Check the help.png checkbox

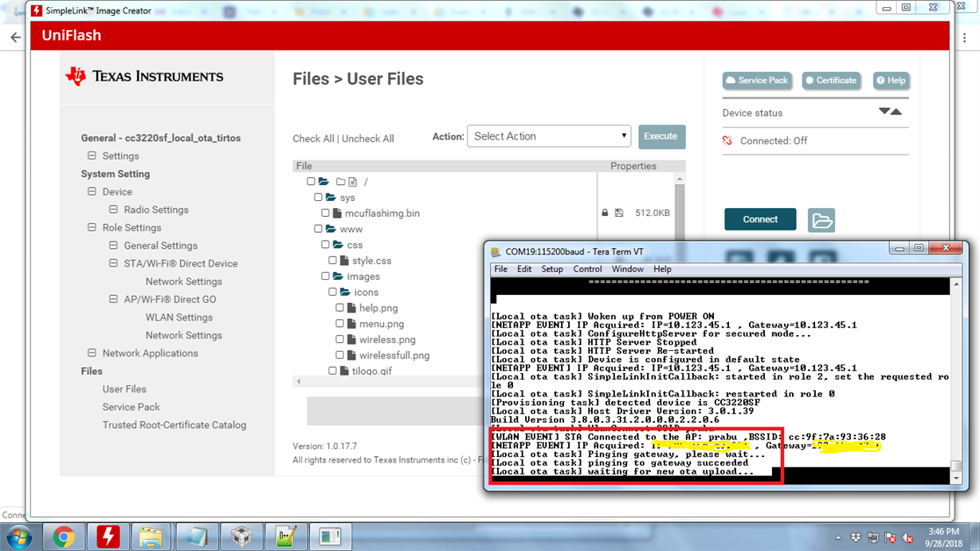(x=339, y=308)
